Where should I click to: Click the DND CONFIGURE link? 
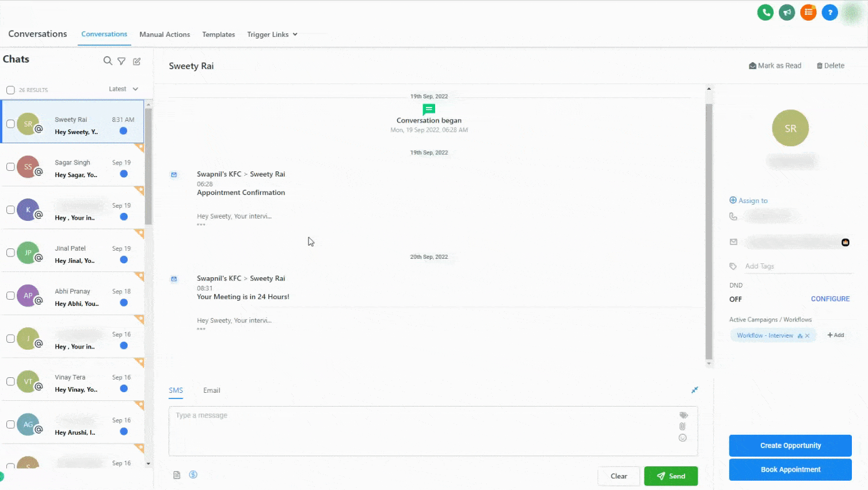(830, 299)
